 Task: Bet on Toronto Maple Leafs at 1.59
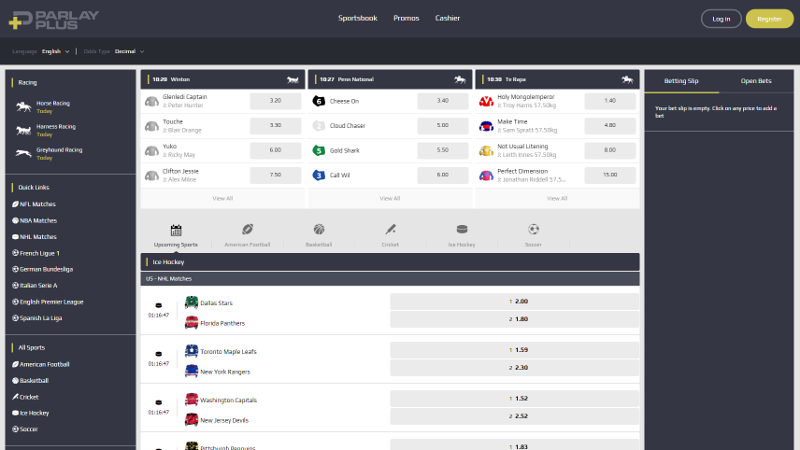click(x=514, y=350)
